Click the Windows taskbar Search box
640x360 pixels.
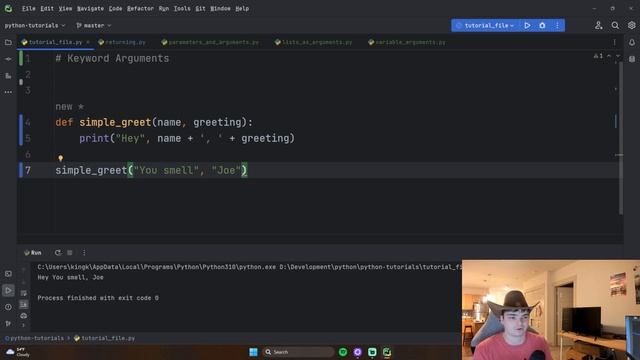click(x=298, y=352)
